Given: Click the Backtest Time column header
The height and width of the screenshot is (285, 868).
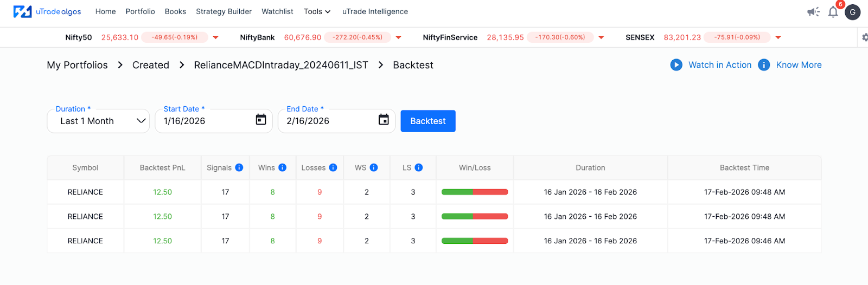Looking at the screenshot, I should pos(744,168).
